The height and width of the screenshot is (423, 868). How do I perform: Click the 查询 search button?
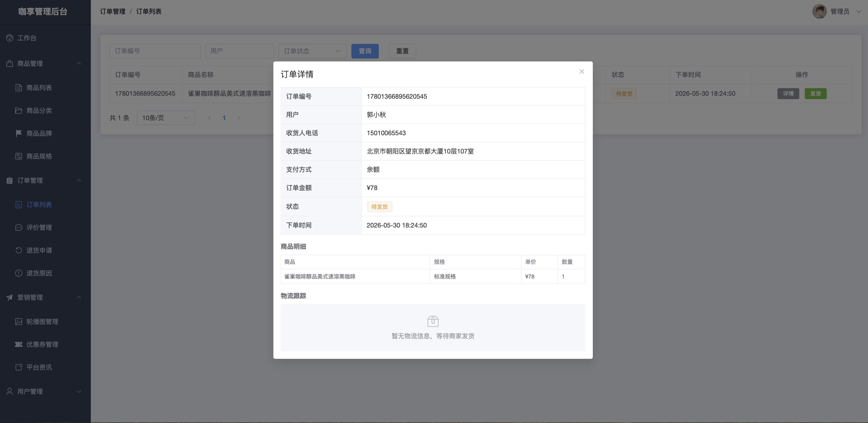click(x=365, y=51)
